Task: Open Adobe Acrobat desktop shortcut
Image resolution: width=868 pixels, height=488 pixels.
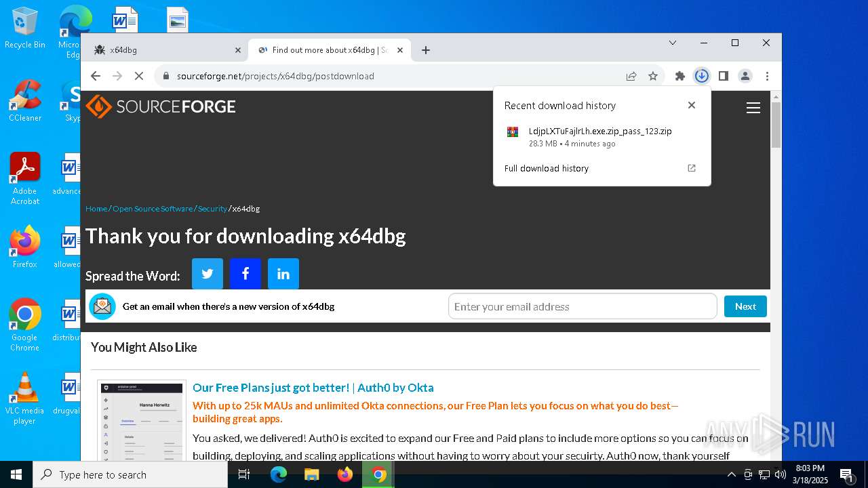Action: (24, 179)
